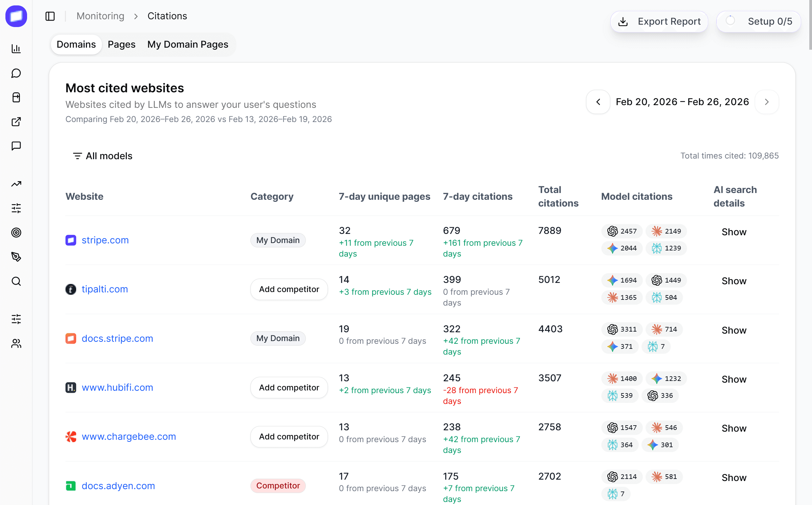
Task: Open the trending arrow sidebar icon
Action: [16, 184]
